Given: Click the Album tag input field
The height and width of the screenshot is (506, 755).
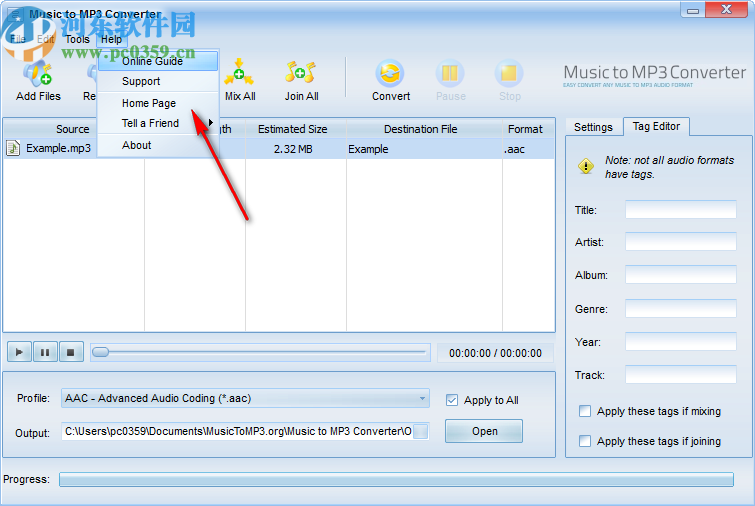Looking at the screenshot, I should (x=680, y=275).
